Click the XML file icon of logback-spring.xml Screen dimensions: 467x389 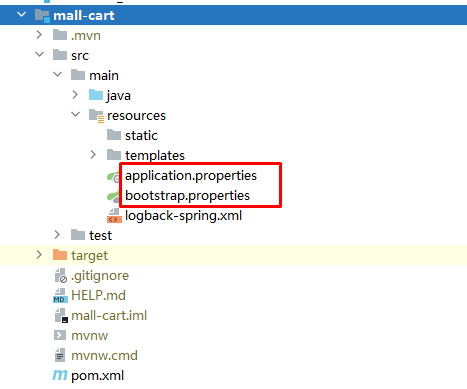(x=114, y=215)
